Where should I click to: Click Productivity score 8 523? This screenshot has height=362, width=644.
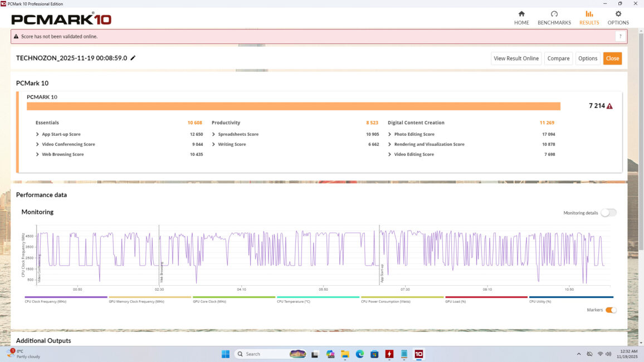[372, 123]
